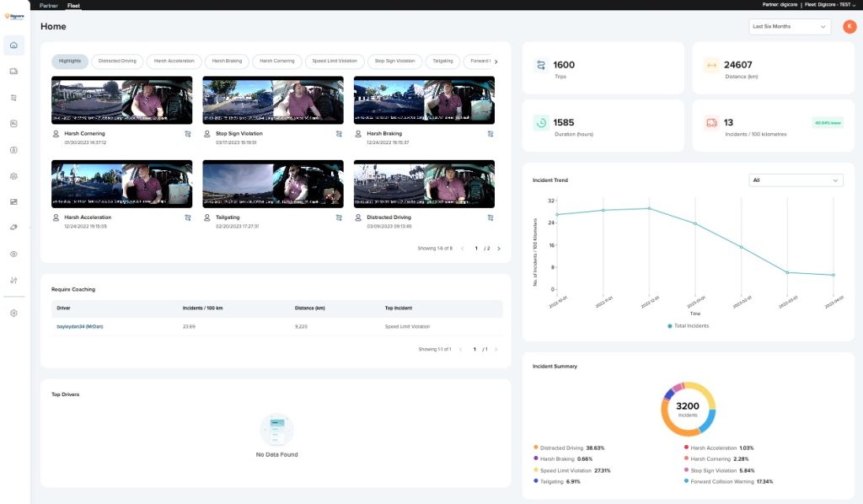Toggle the Stop Sign Violation filter chip
Viewport: 863px width, 504px height.
tap(394, 61)
